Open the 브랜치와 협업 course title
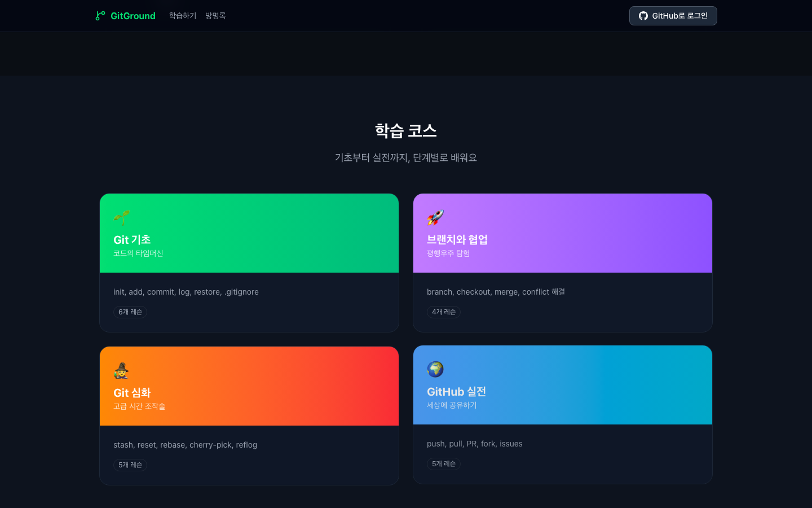This screenshot has height=508, width=812. click(x=457, y=240)
